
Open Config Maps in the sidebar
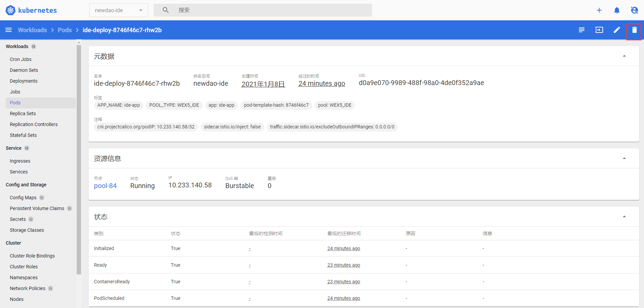pyautogui.click(x=23, y=198)
